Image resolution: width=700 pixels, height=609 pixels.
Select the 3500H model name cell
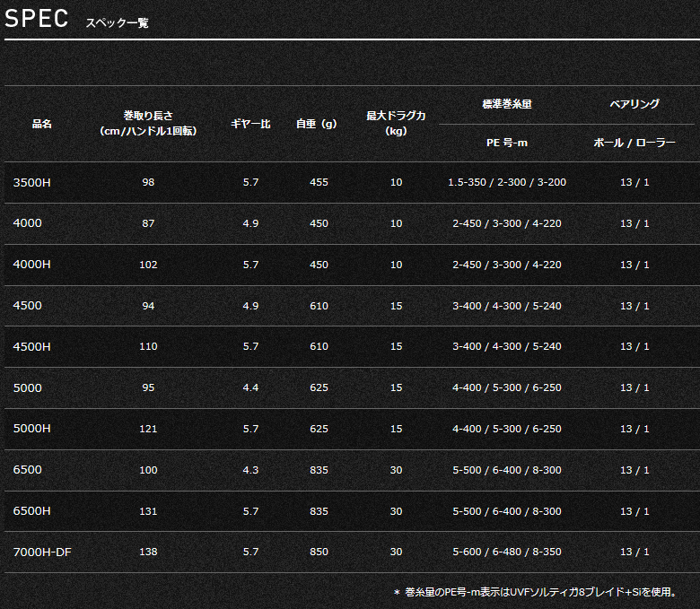pyautogui.click(x=31, y=182)
